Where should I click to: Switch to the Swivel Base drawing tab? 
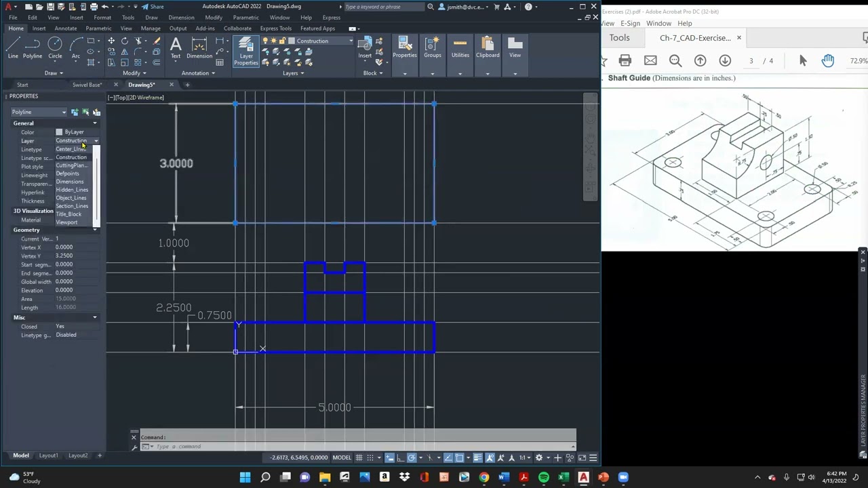(87, 85)
